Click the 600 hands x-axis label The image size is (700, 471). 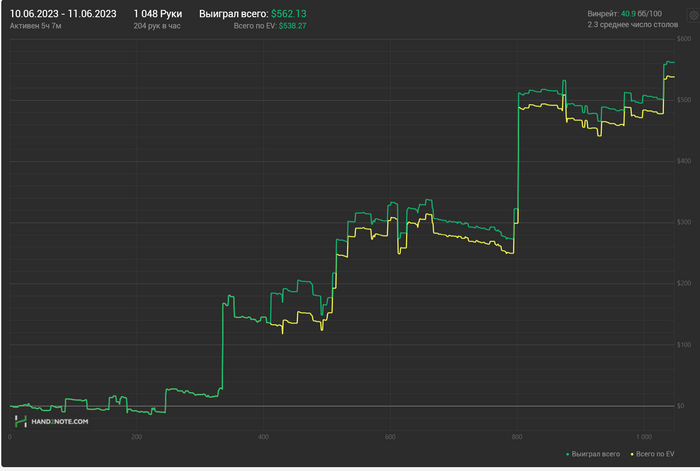point(390,437)
